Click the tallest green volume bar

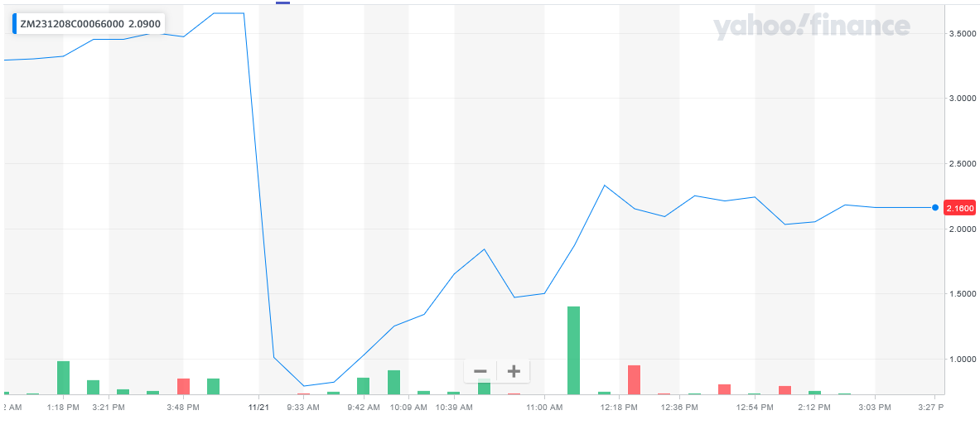click(x=573, y=350)
